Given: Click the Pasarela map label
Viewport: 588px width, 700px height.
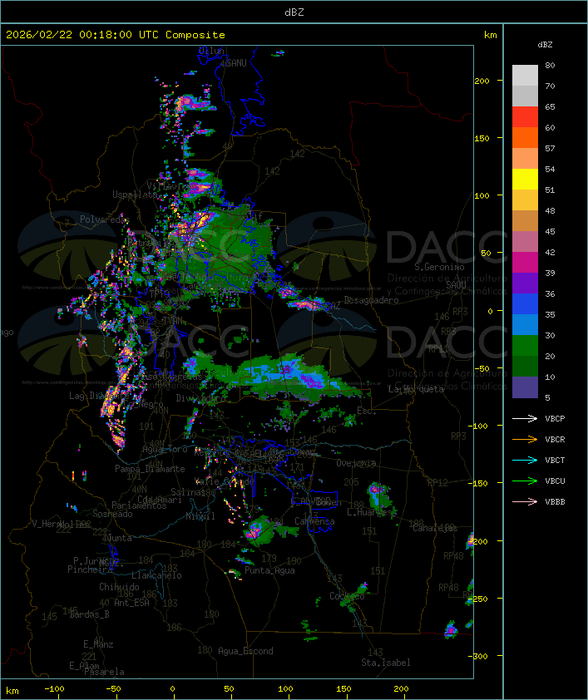Looking at the screenshot, I should [x=104, y=672].
